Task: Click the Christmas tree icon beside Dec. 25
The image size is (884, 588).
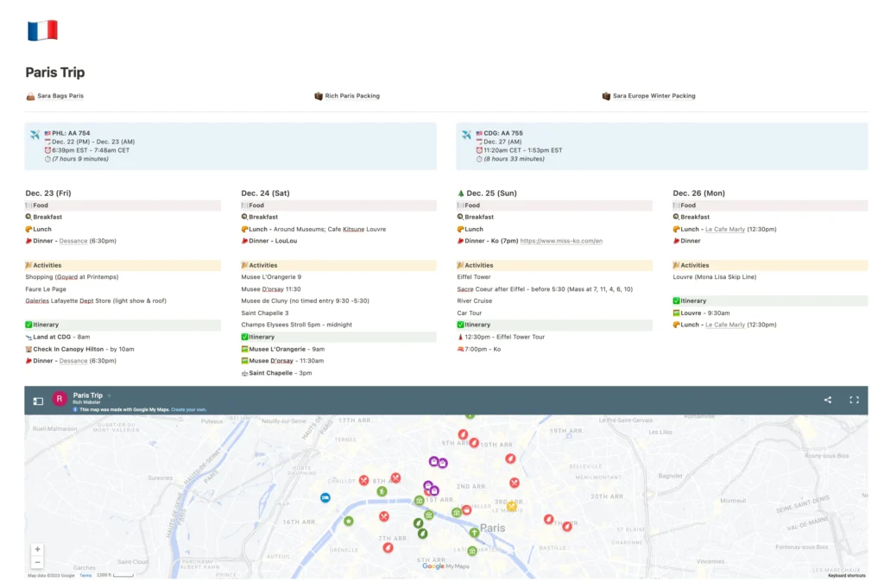Action: [x=461, y=193]
